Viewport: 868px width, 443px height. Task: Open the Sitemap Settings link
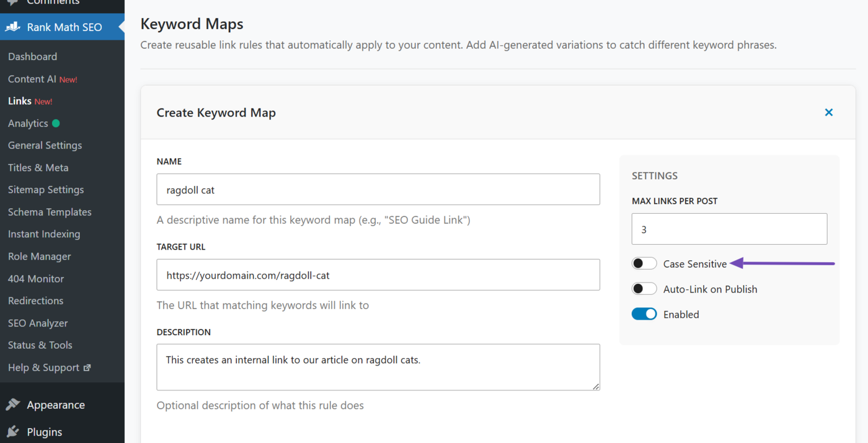45,190
